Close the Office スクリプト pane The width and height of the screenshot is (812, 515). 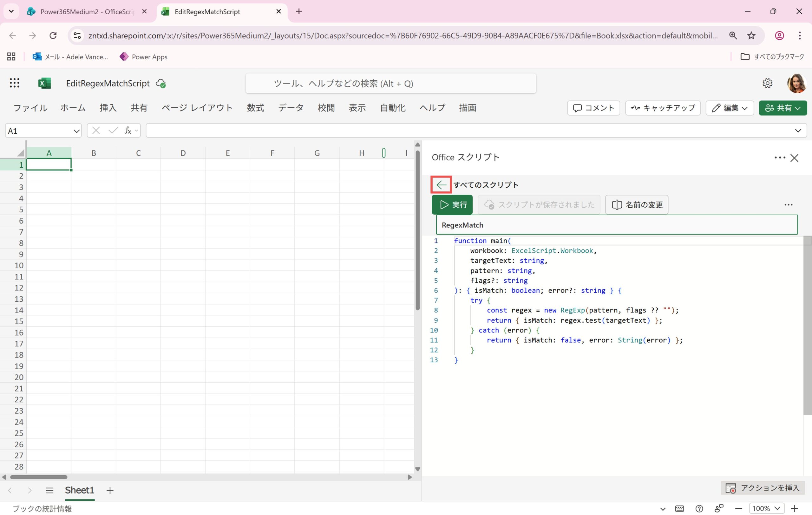click(x=794, y=157)
